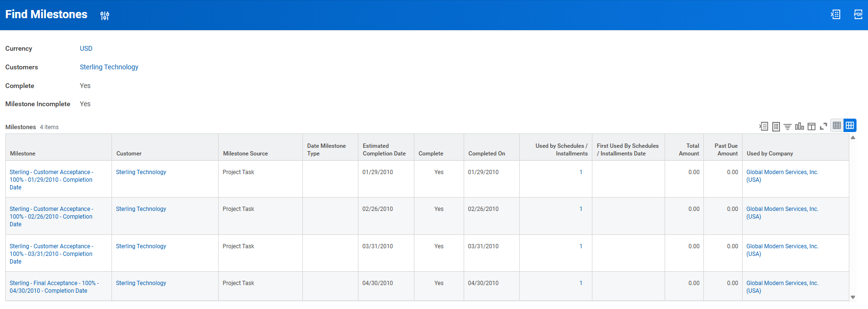Expand table to fullscreen mode
Image resolution: width=868 pixels, height=309 pixels.
tap(823, 126)
